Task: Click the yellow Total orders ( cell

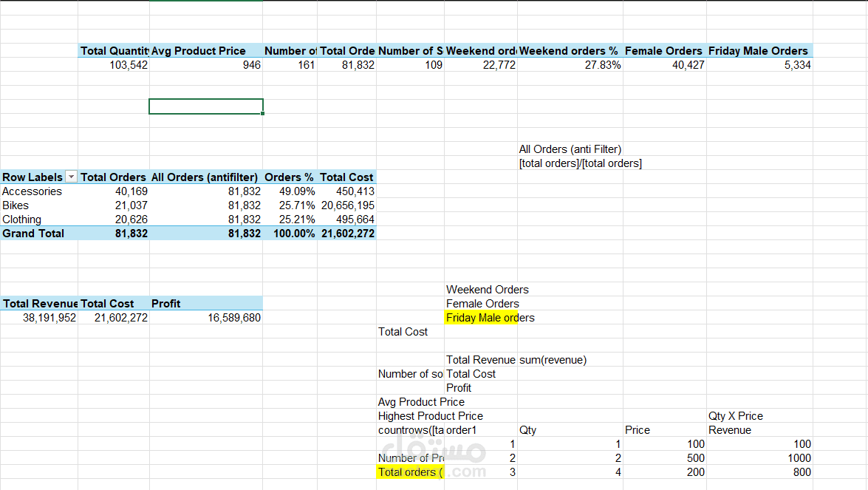Action: 410,472
